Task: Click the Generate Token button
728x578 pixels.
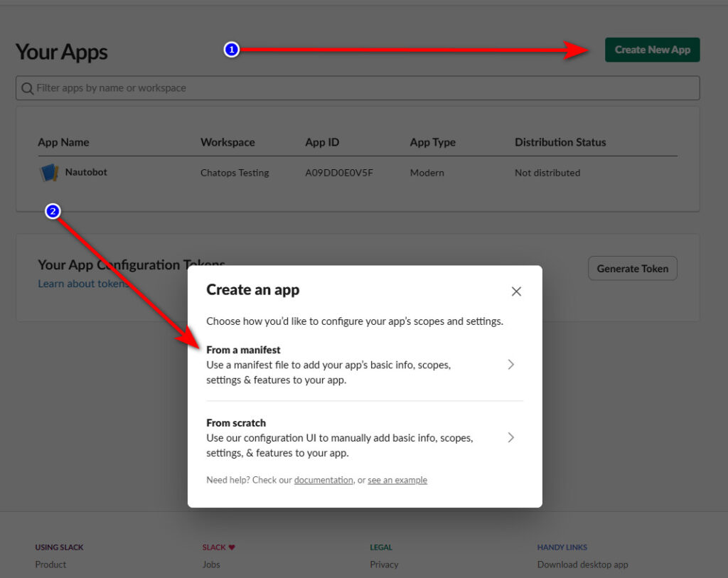Action: (632, 268)
